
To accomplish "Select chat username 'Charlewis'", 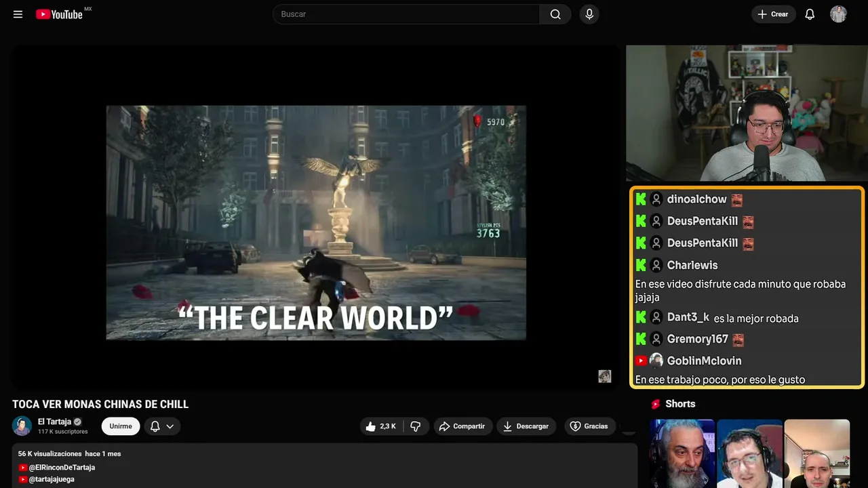I will point(692,265).
